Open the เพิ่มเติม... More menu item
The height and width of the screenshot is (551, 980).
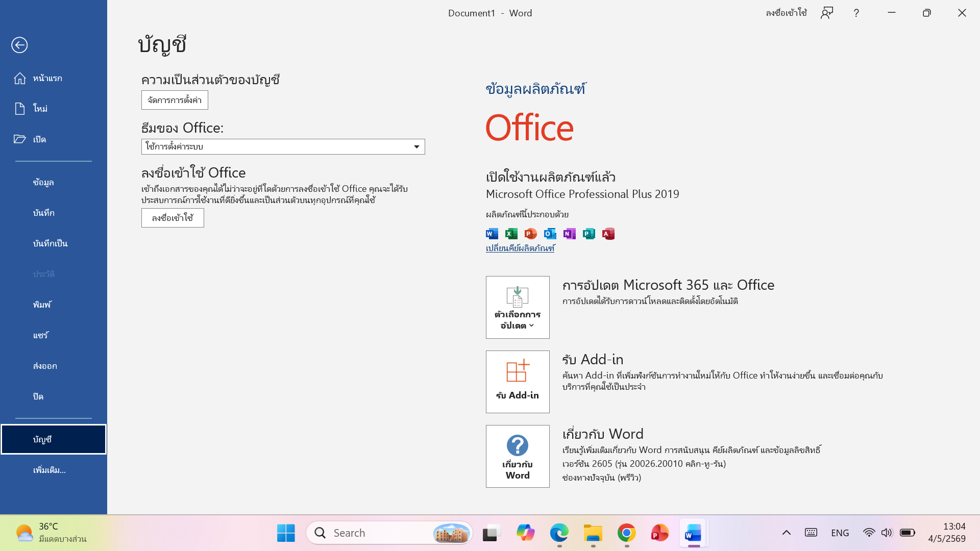click(54, 470)
